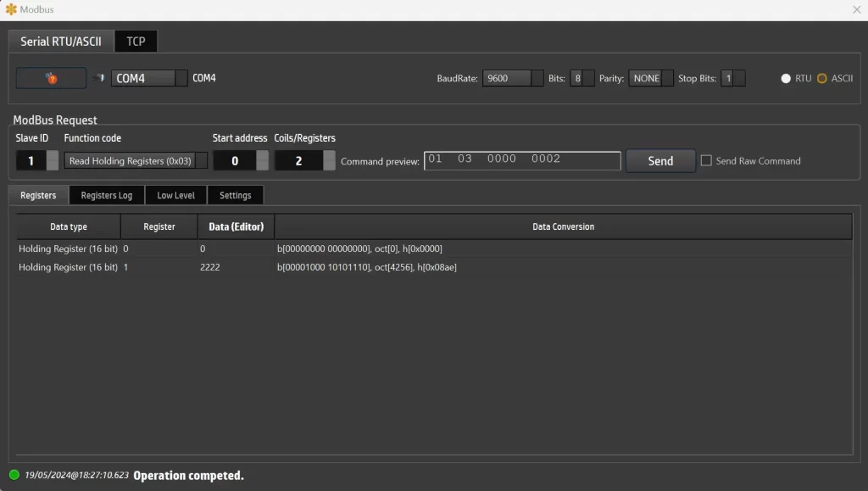Click the timestamp 19/05/2024@18:27:10.623

[x=76, y=475]
